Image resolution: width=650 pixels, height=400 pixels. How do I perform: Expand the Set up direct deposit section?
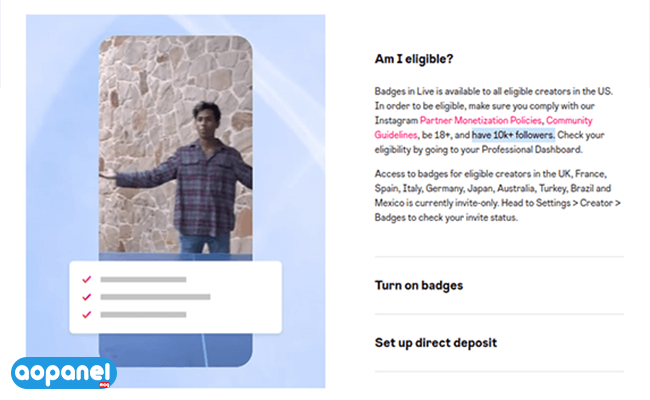[x=436, y=343]
